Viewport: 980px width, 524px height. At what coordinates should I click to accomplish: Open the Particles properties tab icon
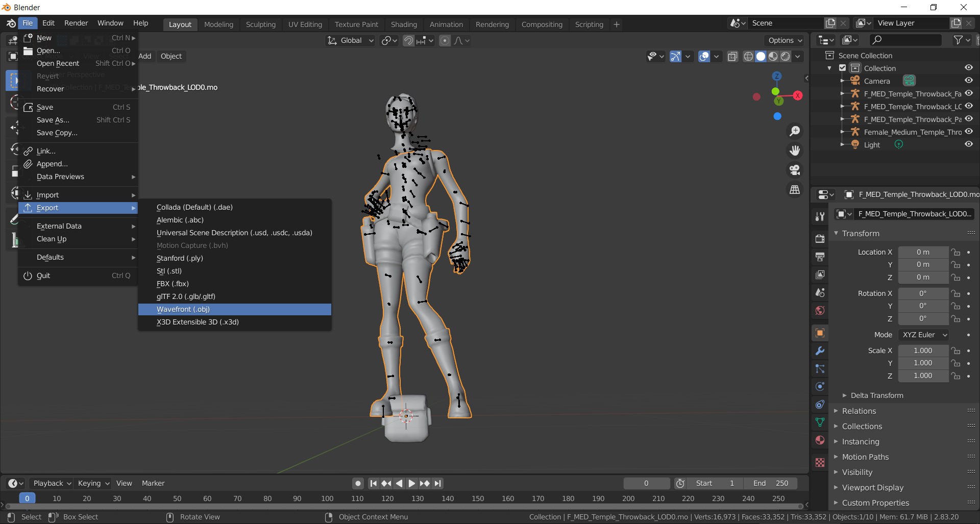[820, 369]
